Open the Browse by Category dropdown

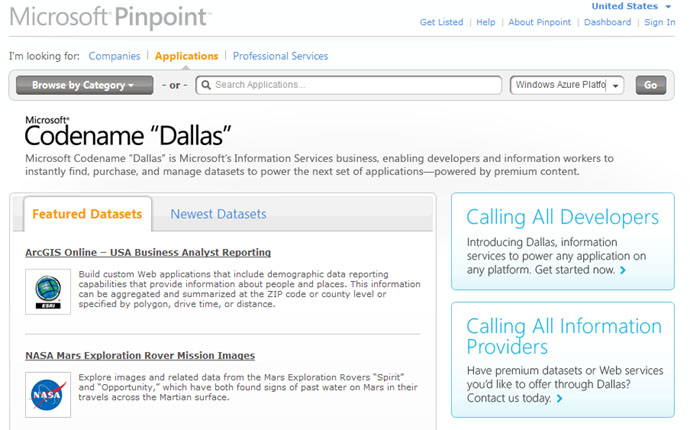(85, 85)
